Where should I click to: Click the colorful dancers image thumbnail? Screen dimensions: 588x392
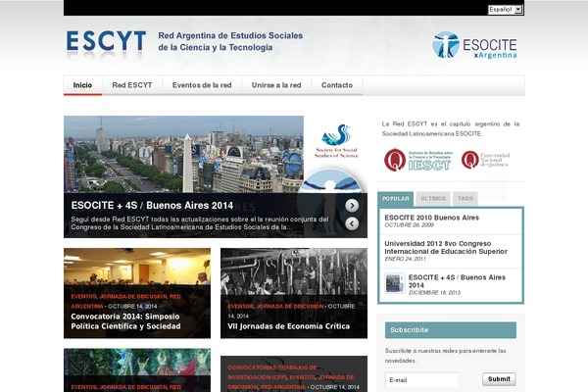click(x=137, y=362)
